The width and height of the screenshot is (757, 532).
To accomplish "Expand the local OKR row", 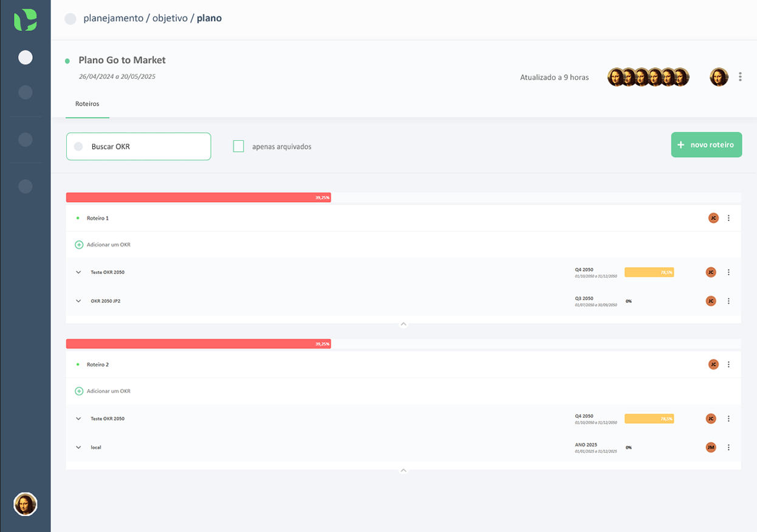I will coord(78,448).
